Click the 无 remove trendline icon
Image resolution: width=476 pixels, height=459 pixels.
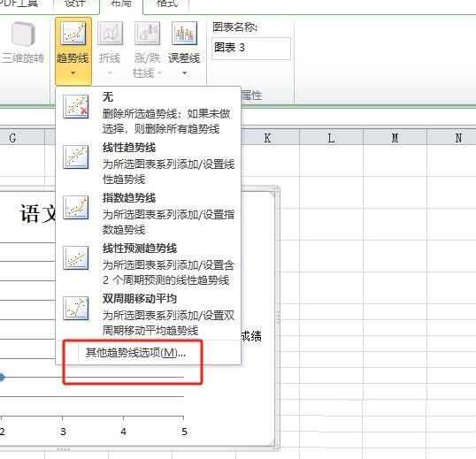pos(76,106)
